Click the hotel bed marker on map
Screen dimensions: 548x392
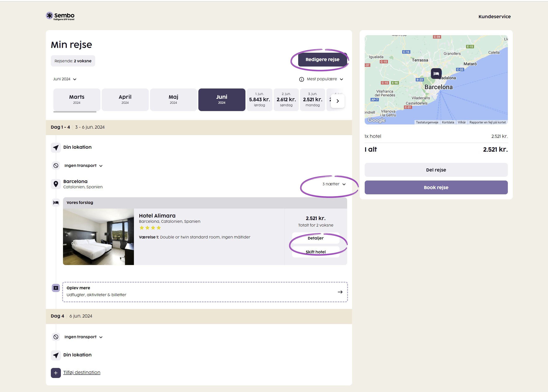(436, 74)
